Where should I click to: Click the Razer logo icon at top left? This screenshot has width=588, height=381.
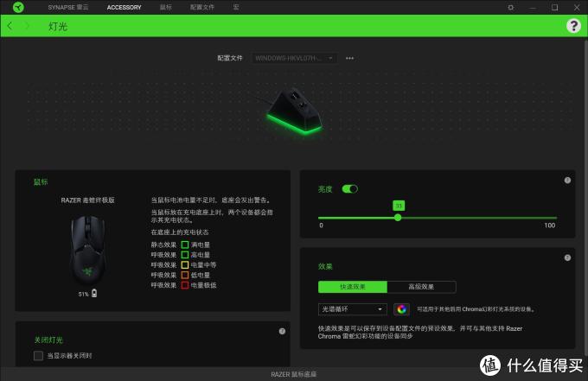[x=18, y=7]
